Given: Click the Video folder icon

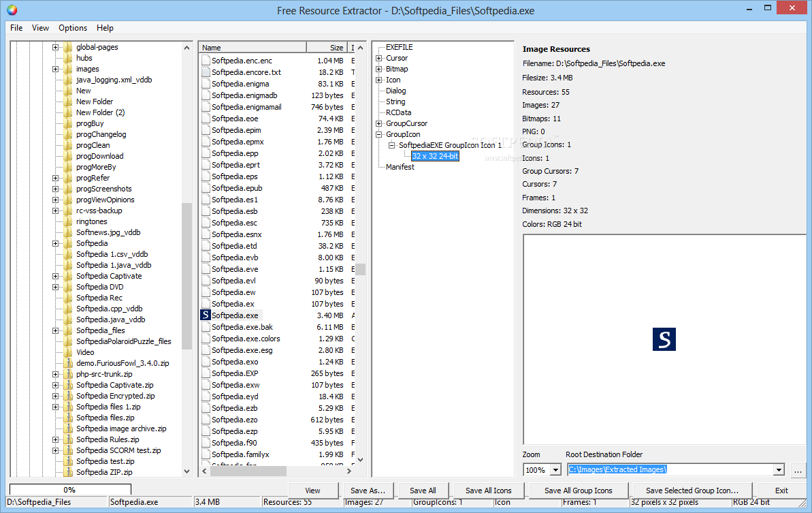Looking at the screenshot, I should (68, 352).
